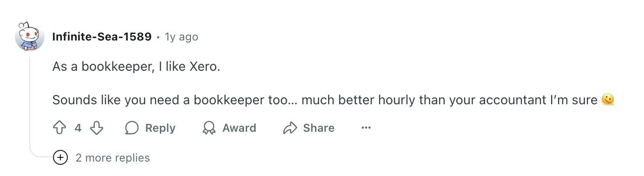Open the three-dot more options menu
This screenshot has width=644, height=176.
tap(366, 128)
